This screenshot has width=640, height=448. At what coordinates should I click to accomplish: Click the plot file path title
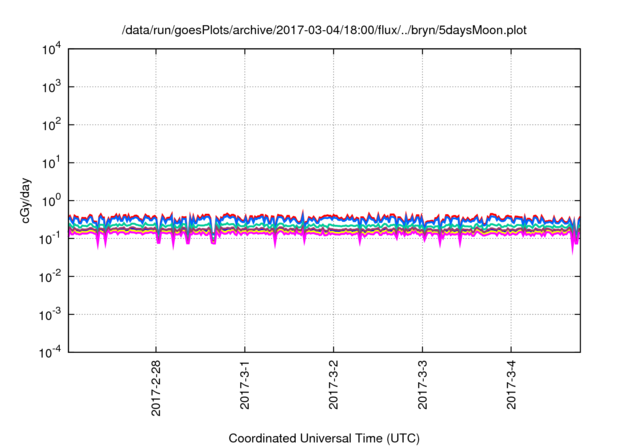324,30
